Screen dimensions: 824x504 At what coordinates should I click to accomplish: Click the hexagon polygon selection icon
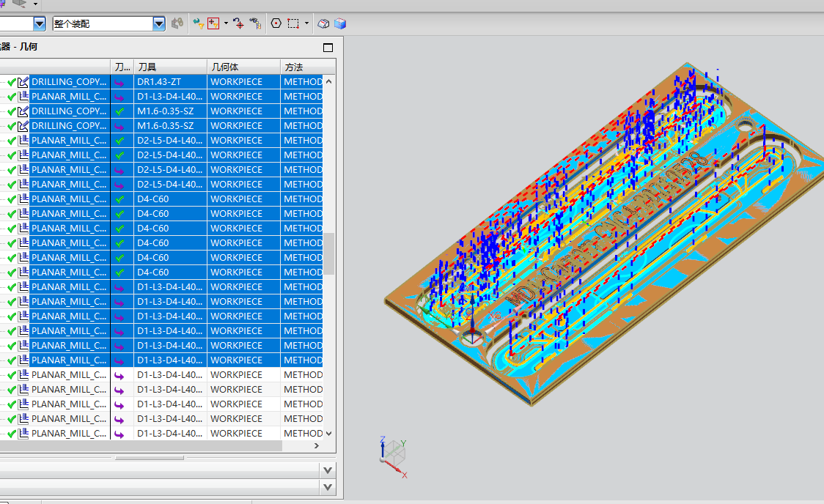[x=276, y=23]
